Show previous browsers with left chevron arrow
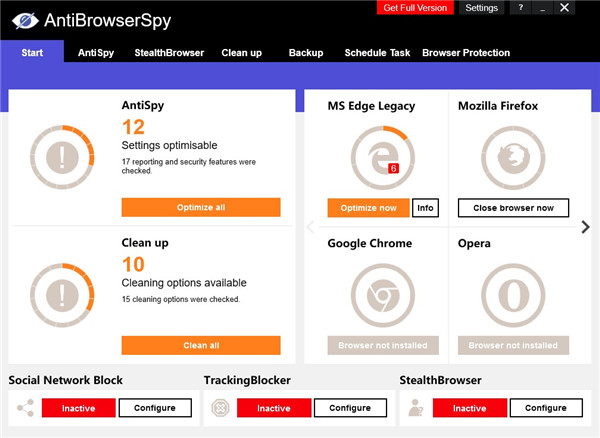The width and height of the screenshot is (600, 438). pos(310,227)
